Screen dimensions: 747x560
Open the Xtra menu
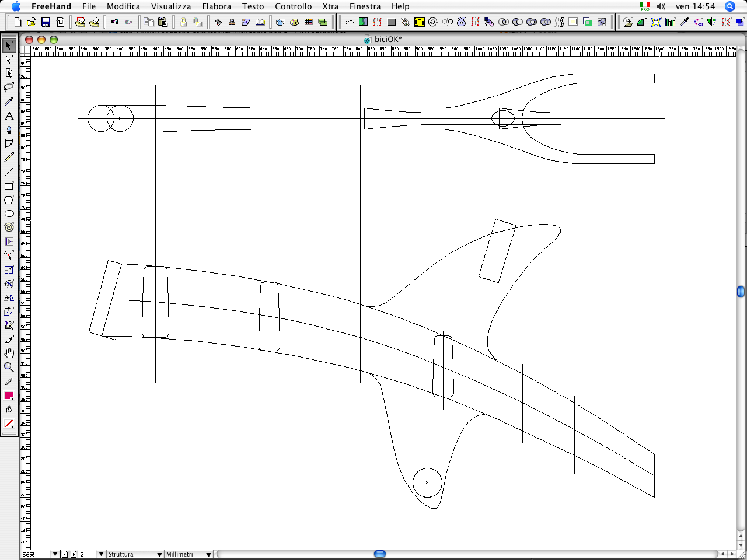(x=330, y=6)
